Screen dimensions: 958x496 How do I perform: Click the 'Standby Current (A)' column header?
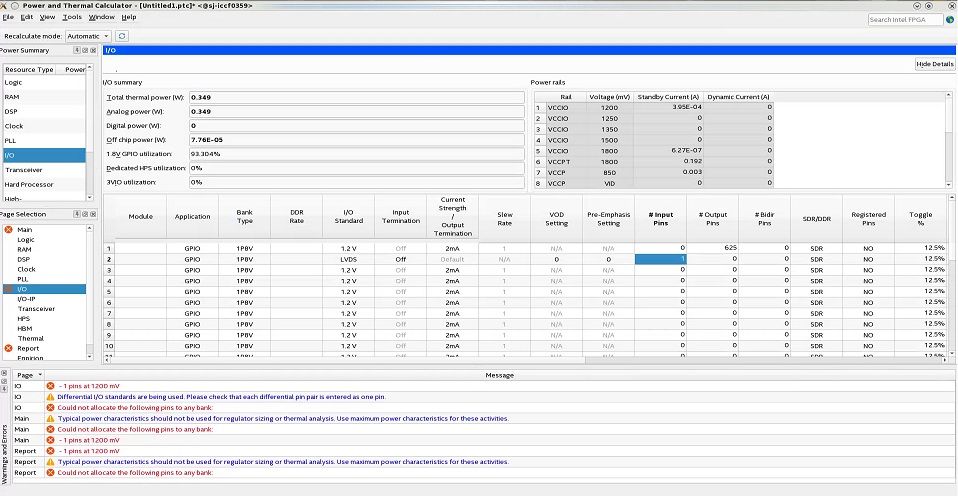click(668, 97)
